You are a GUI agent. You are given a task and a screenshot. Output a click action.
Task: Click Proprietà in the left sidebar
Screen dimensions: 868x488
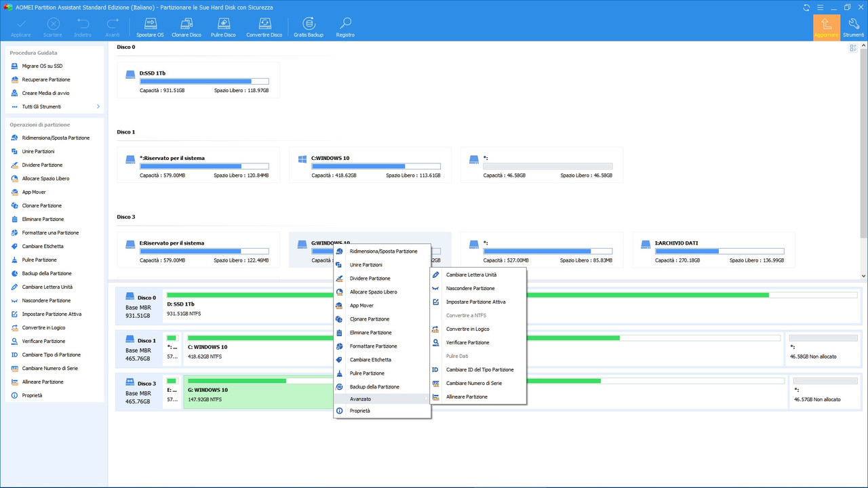pyautogui.click(x=32, y=395)
